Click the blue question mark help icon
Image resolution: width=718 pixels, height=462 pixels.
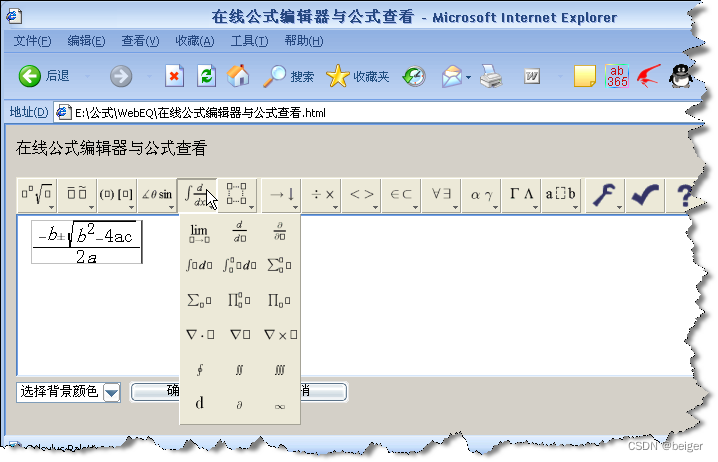(x=683, y=195)
